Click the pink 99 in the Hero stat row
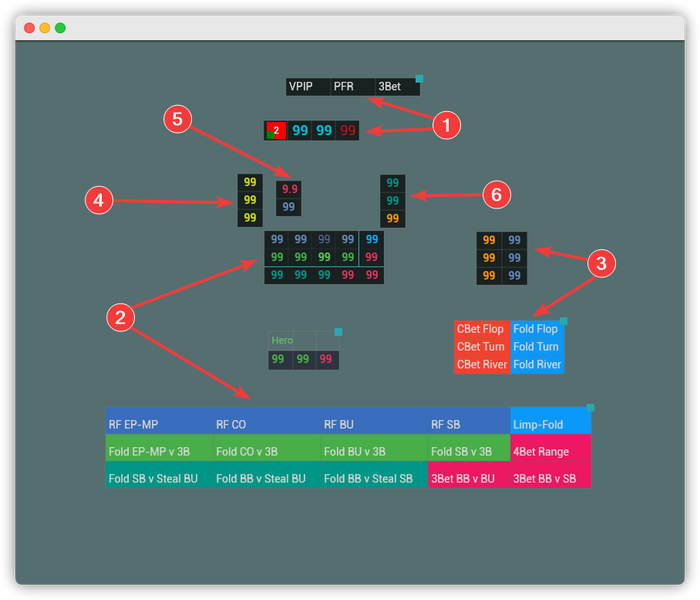700x600 pixels. [326, 359]
